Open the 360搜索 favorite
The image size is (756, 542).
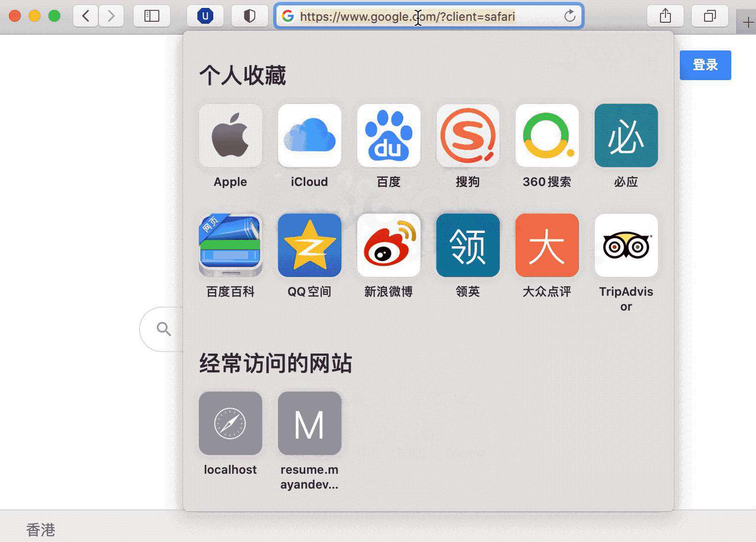(547, 135)
